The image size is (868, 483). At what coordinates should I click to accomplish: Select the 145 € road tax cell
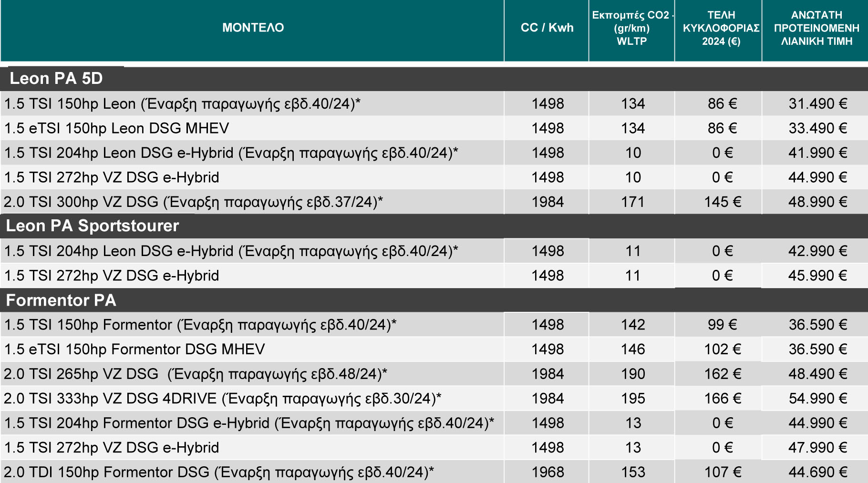pyautogui.click(x=722, y=202)
